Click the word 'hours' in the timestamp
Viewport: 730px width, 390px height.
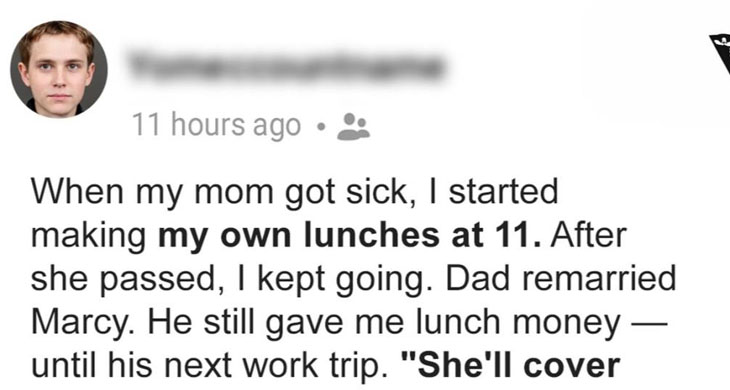[209, 125]
